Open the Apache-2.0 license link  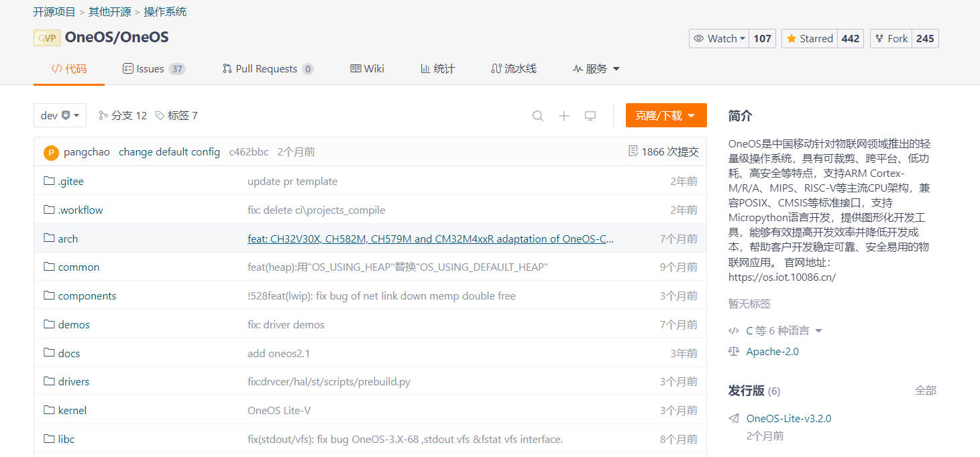pyautogui.click(x=772, y=351)
